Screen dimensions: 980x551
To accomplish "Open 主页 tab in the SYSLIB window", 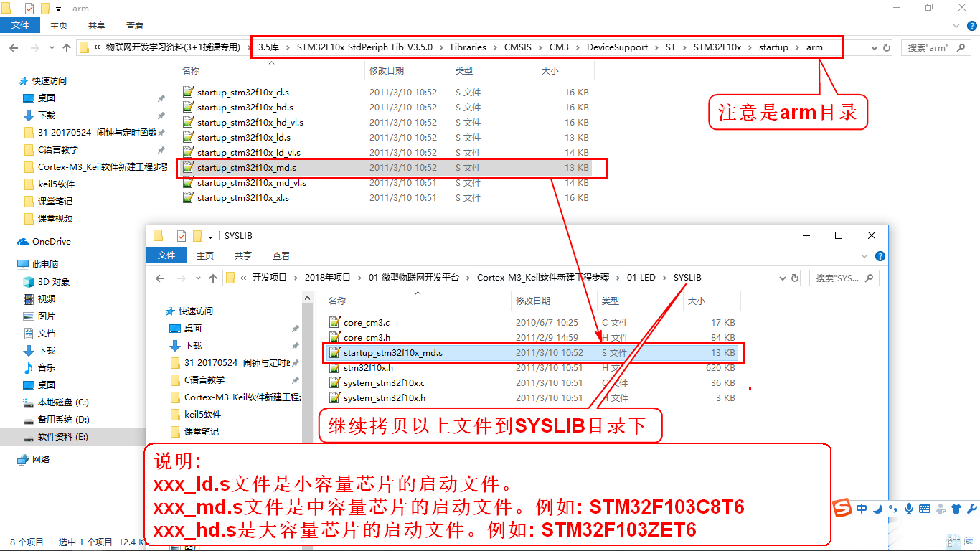I will (x=205, y=256).
